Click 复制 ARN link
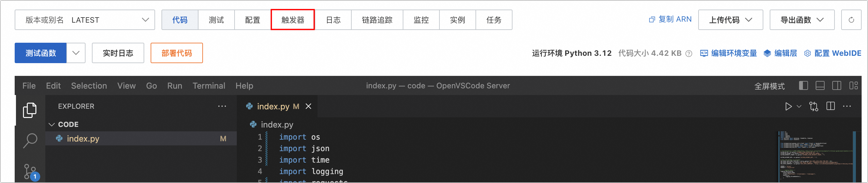The image size is (868, 183). 675,19
